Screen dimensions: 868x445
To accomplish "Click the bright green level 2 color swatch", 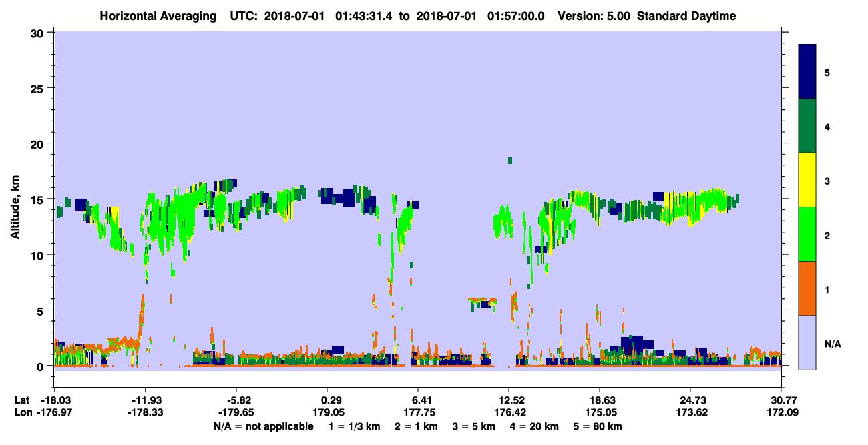I will (808, 234).
